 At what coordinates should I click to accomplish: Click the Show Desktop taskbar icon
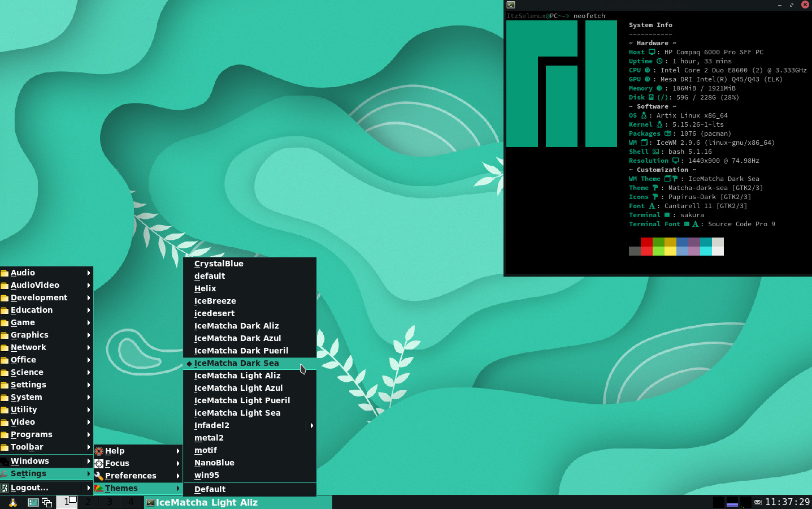pos(33,502)
